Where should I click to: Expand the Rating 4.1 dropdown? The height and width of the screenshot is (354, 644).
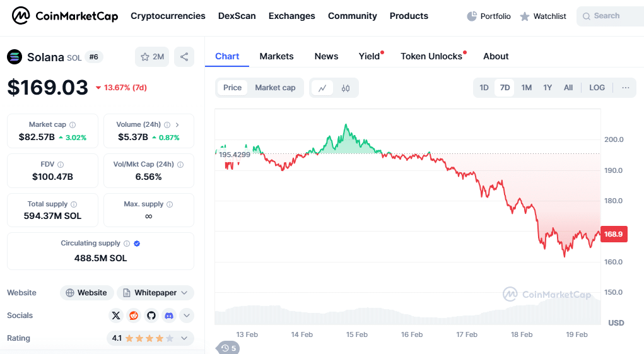pyautogui.click(x=150, y=338)
